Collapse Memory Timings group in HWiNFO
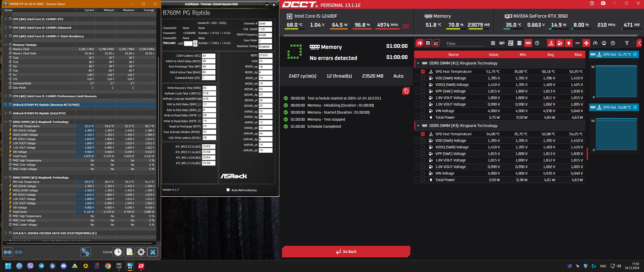The image size is (644, 272). point(6,45)
